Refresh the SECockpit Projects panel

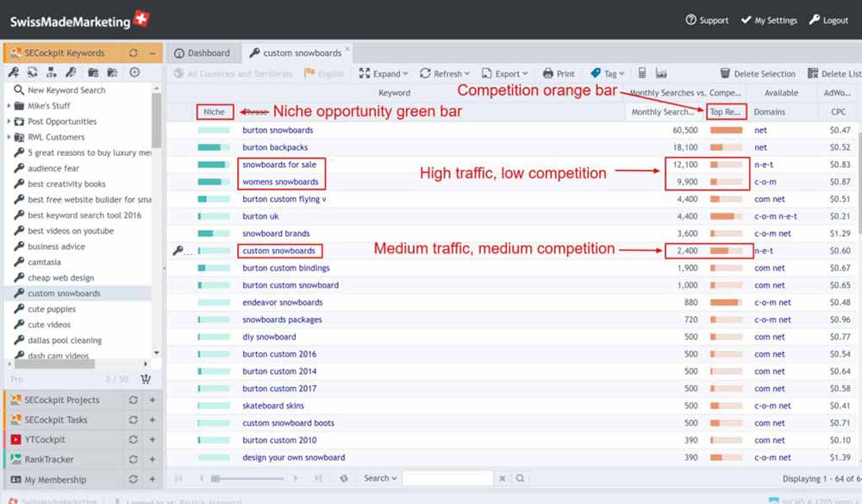point(133,400)
